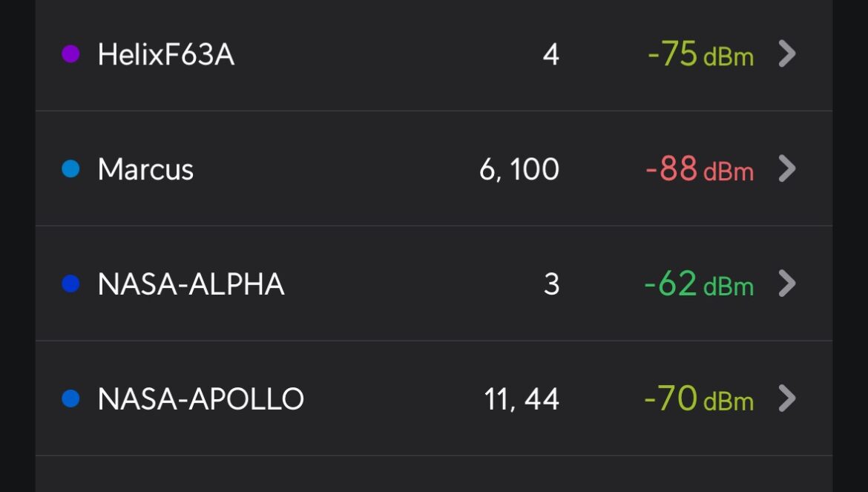Select the HelixF63A network name
Viewport: 868px width, 492px height.
pyautogui.click(x=166, y=55)
